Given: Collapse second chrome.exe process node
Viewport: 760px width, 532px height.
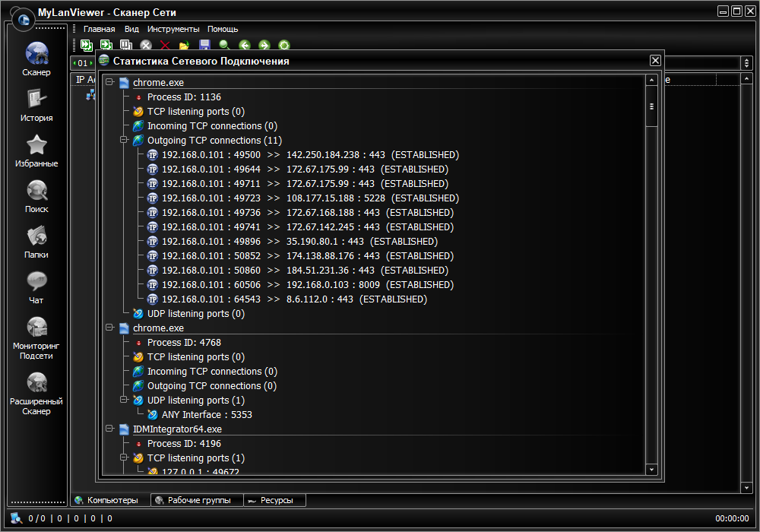Looking at the screenshot, I should click(x=110, y=328).
